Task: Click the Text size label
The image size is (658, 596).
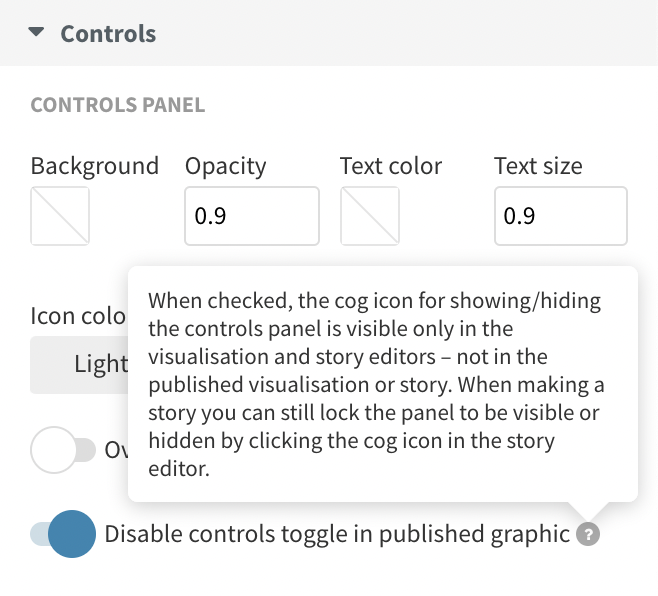Action: [x=538, y=166]
